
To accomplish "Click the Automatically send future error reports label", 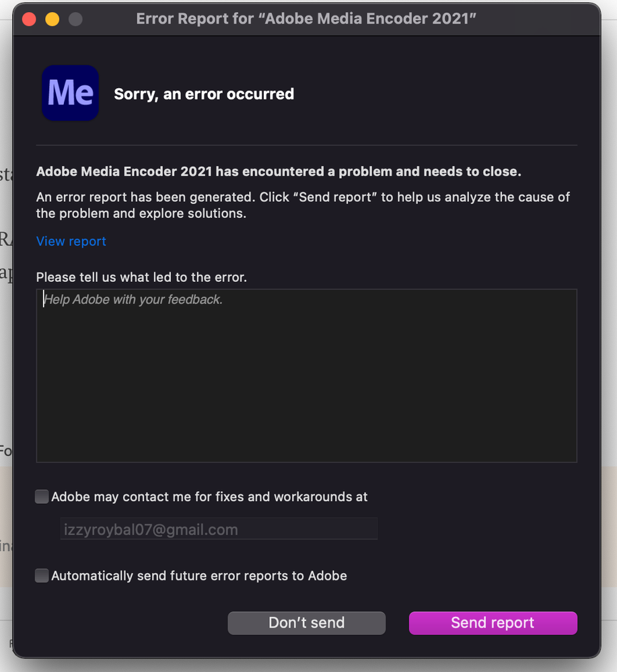I will (x=199, y=576).
